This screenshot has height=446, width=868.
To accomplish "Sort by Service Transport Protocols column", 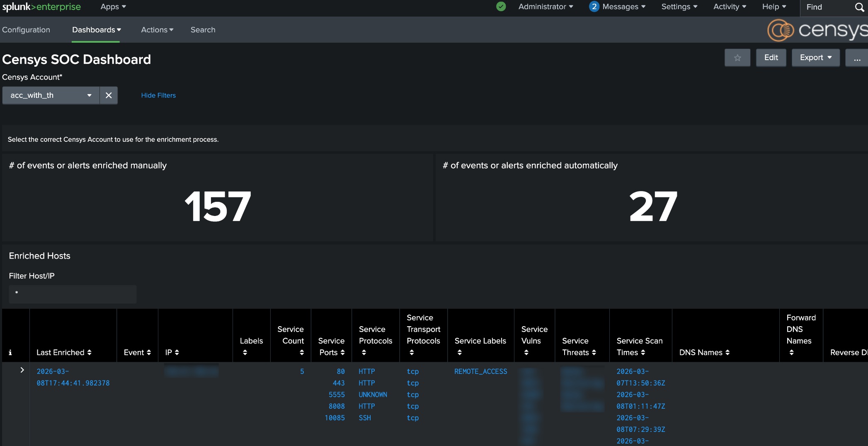I will pos(423,335).
